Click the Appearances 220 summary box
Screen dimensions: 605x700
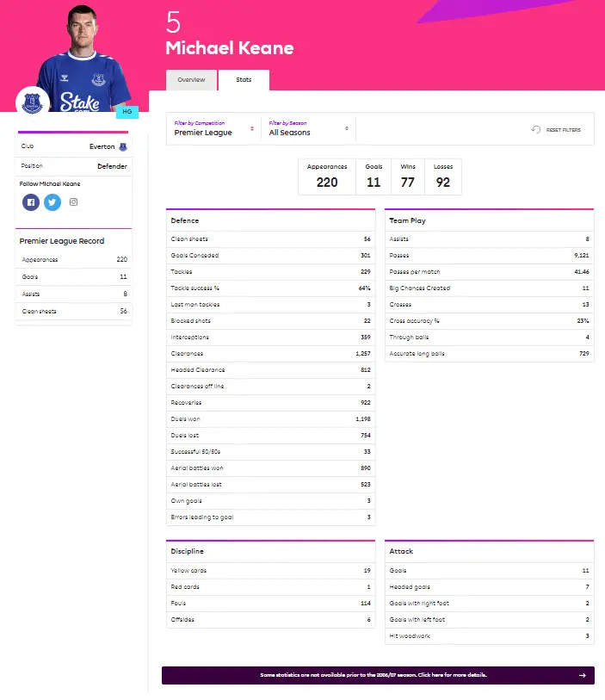coord(327,177)
